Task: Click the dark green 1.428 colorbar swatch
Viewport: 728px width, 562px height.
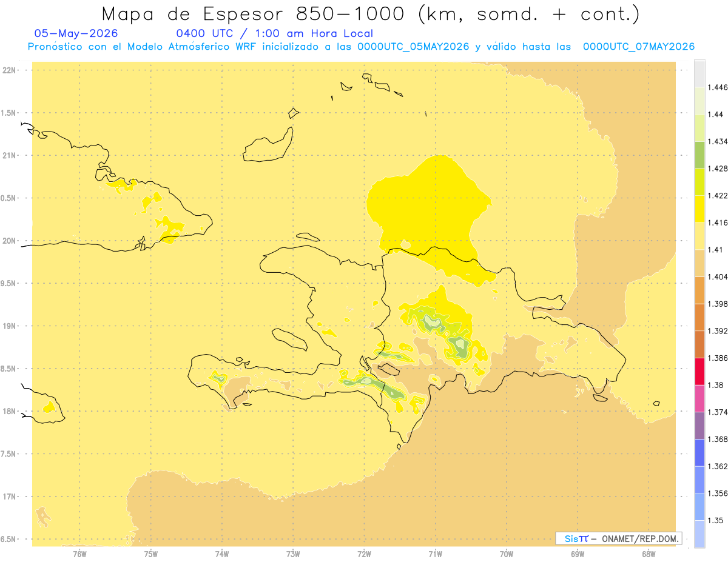Action: [x=699, y=155]
